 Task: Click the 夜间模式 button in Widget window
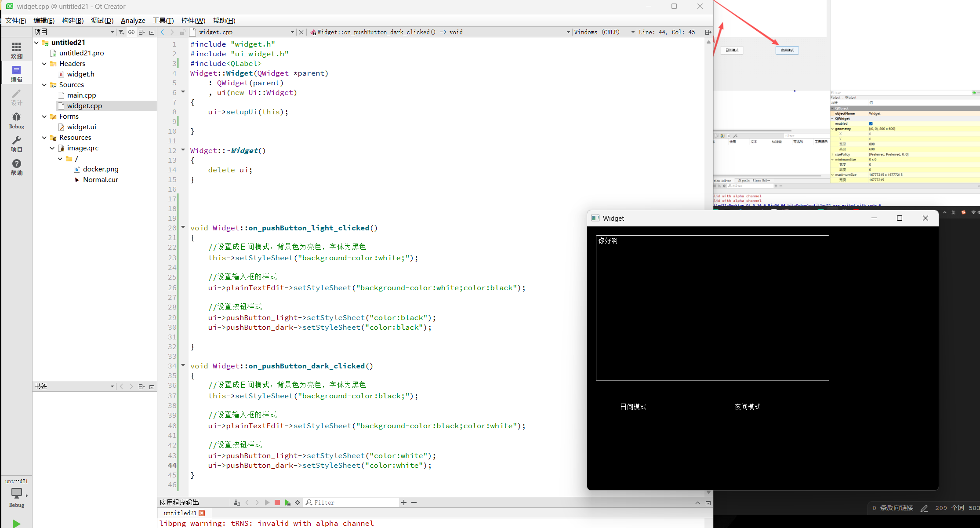(747, 407)
